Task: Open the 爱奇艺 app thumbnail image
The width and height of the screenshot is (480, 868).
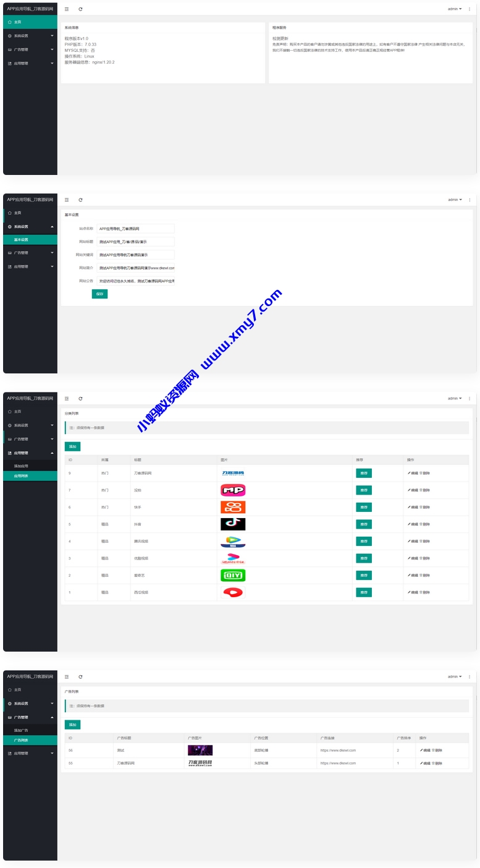Action: [x=233, y=575]
